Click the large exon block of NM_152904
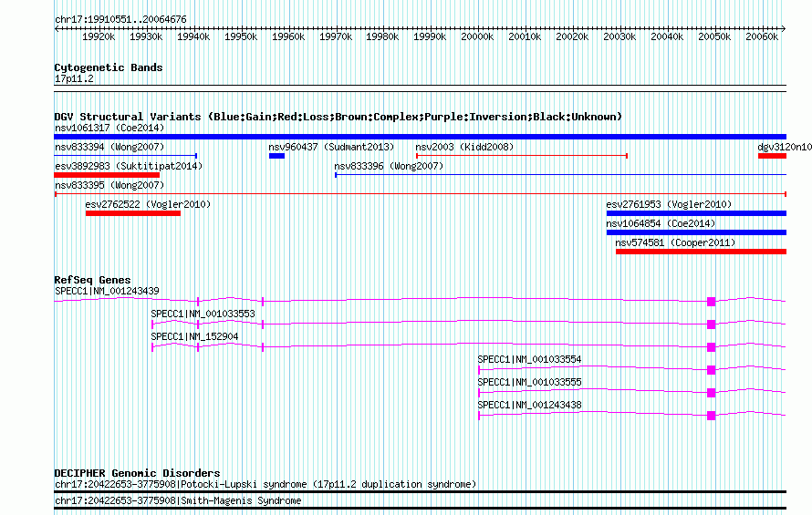 click(x=711, y=347)
